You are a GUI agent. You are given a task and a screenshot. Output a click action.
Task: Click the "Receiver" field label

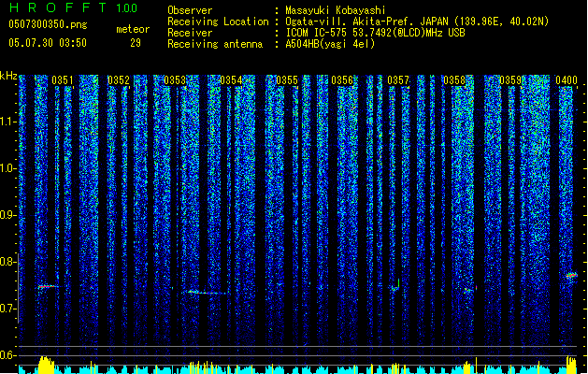(190, 33)
